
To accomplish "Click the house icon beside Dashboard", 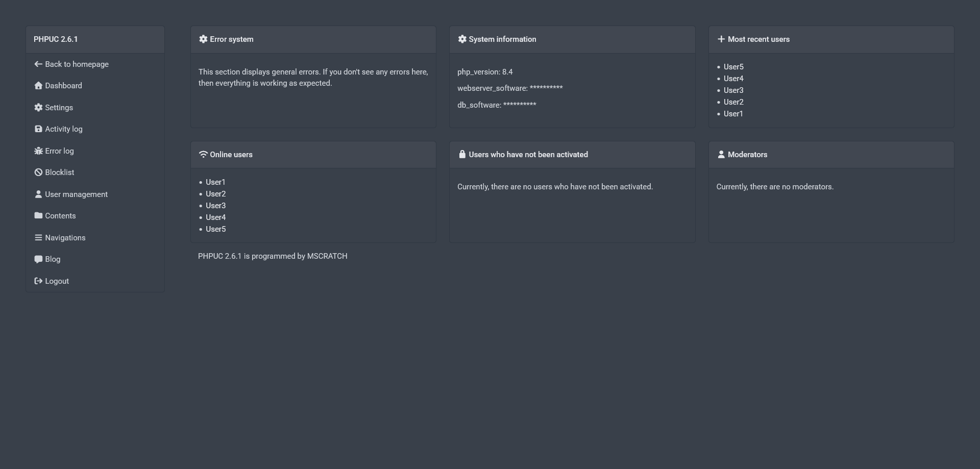I will 38,86.
